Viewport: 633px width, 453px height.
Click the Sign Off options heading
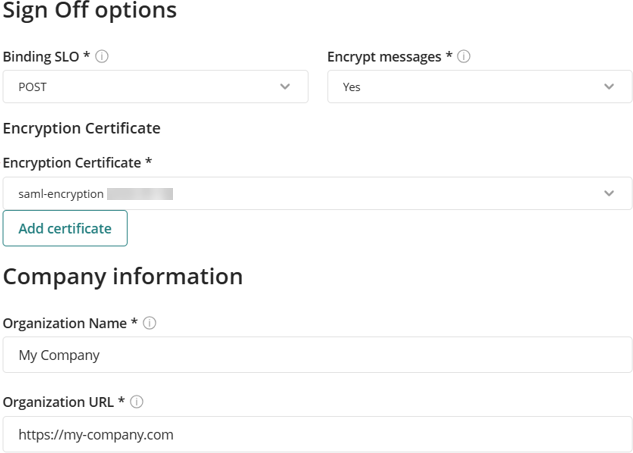(90, 10)
